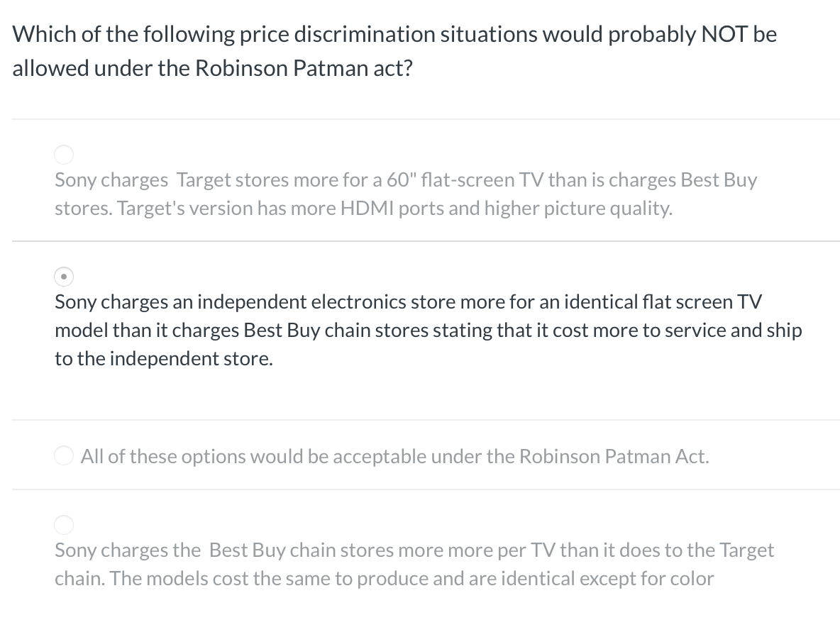840x637 pixels.
Task: Click the final answer row about Sony charging Best Buy more
Action: click(x=414, y=564)
